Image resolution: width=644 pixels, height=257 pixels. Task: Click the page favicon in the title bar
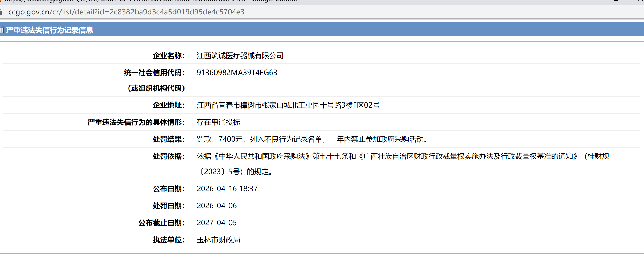pyautogui.click(x=1, y=1)
